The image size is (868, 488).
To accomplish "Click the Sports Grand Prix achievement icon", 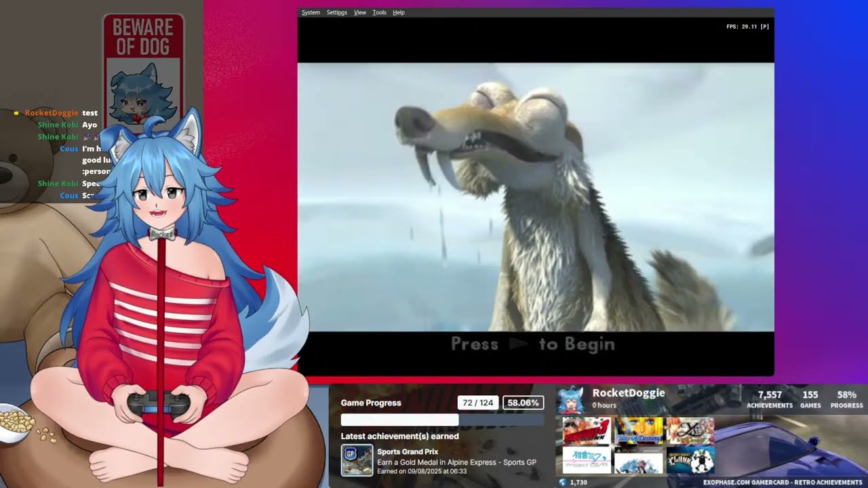I will (357, 460).
